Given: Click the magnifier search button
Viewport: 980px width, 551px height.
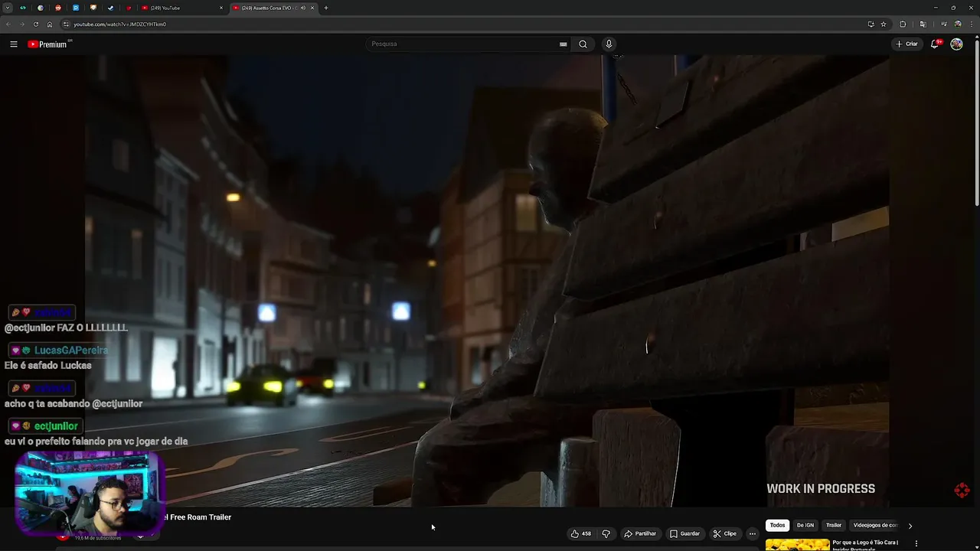Looking at the screenshot, I should (583, 44).
